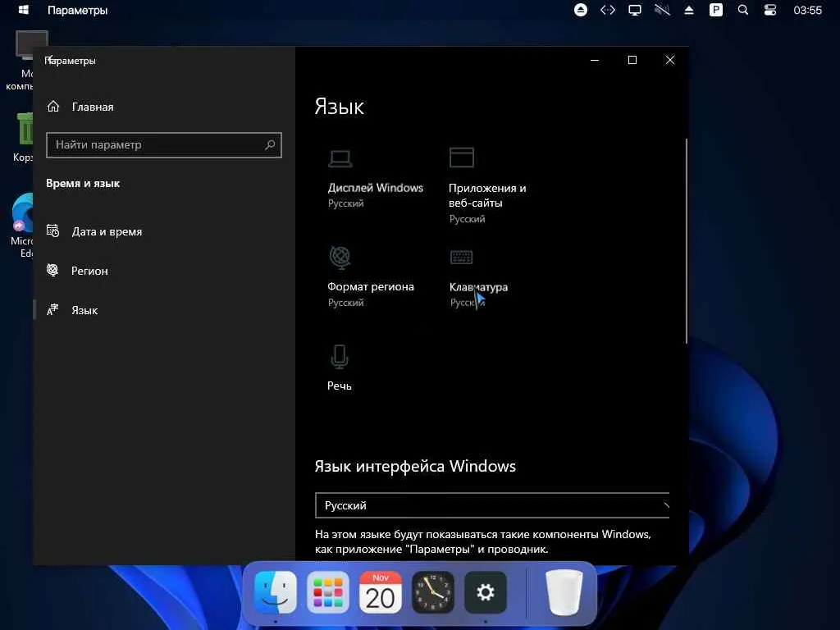Screen dimensions: 840x630
Task: Click the Язык интерфейса Windows heading
Action: [x=415, y=466]
